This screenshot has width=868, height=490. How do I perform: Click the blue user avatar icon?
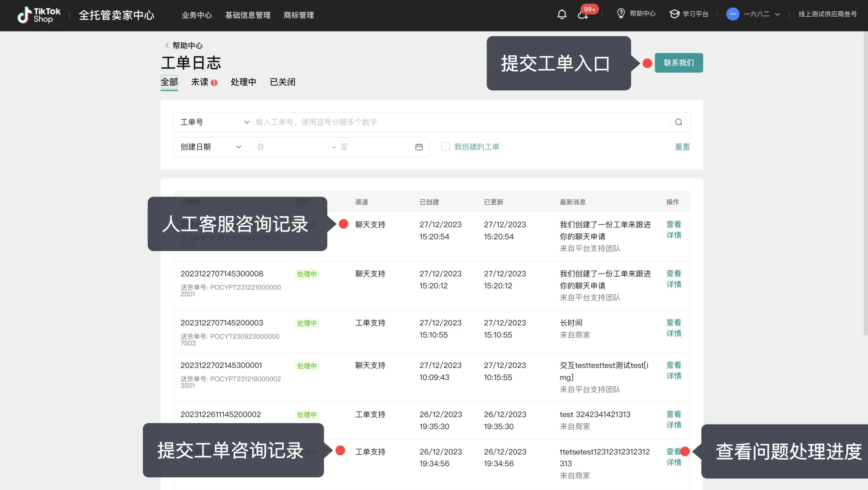733,14
